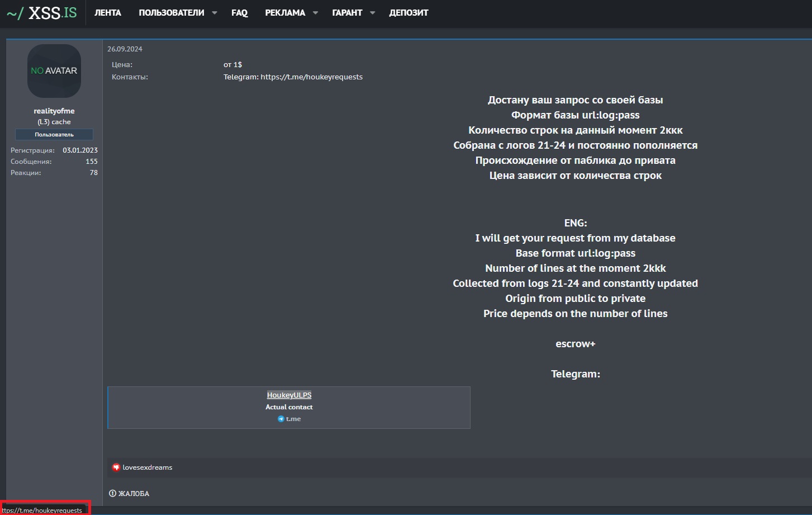The width and height of the screenshot is (812, 515).
Task: Open the ДЕПОЗИТ navigation item
Action: 409,13
